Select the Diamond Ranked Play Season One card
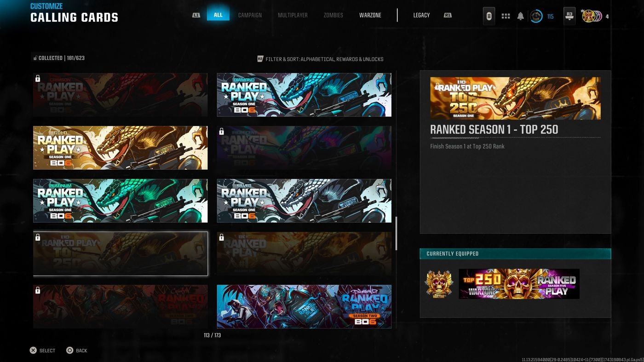This screenshot has width=644, height=362. point(304,95)
